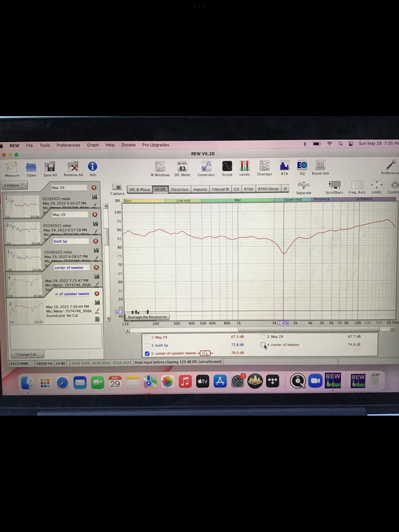Open the EQ window
The height and width of the screenshot is (532, 399).
pos(302,165)
